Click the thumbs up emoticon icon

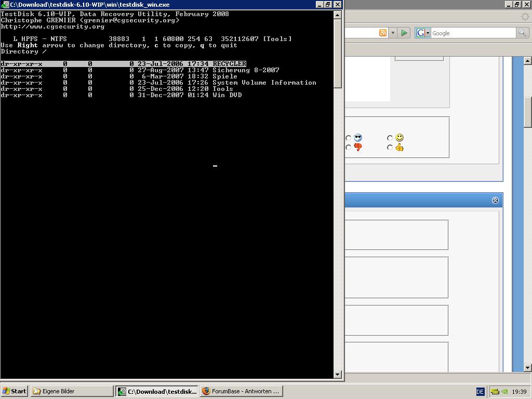point(400,147)
